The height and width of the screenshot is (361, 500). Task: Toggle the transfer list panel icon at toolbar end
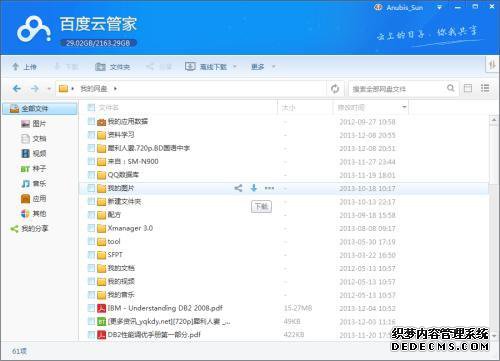(x=492, y=65)
